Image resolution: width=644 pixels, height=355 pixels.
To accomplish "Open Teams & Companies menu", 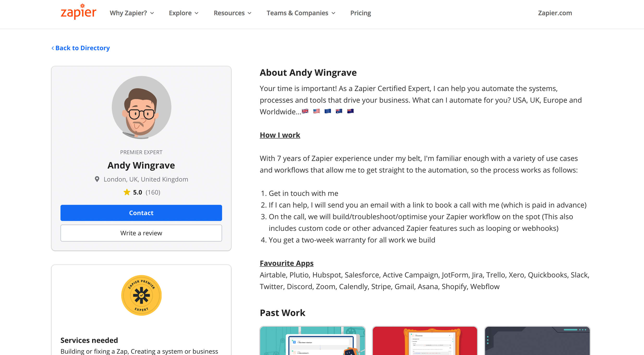I will 301,13.
